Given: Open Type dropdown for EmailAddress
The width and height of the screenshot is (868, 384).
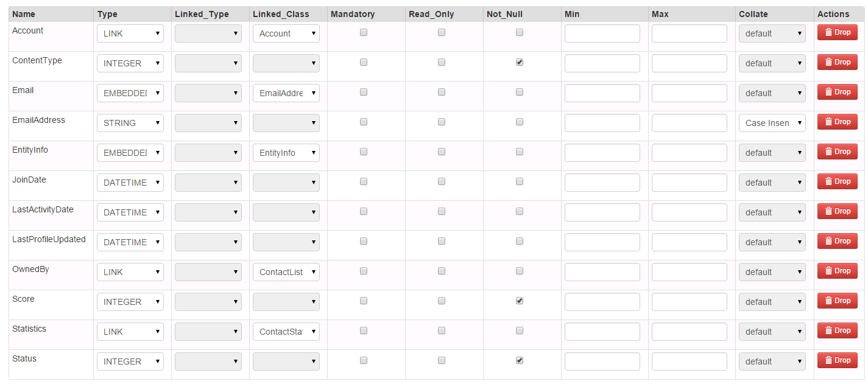Looking at the screenshot, I should [x=130, y=123].
